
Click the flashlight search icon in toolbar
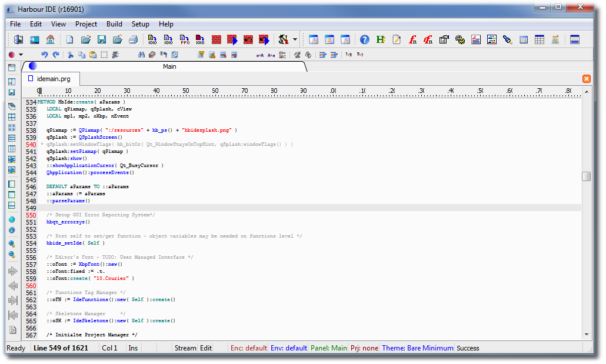(507, 40)
